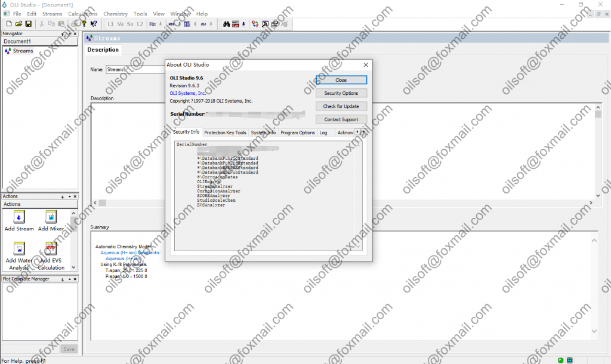Click the Description tab of Streams view
The height and width of the screenshot is (364, 611).
pyautogui.click(x=103, y=50)
